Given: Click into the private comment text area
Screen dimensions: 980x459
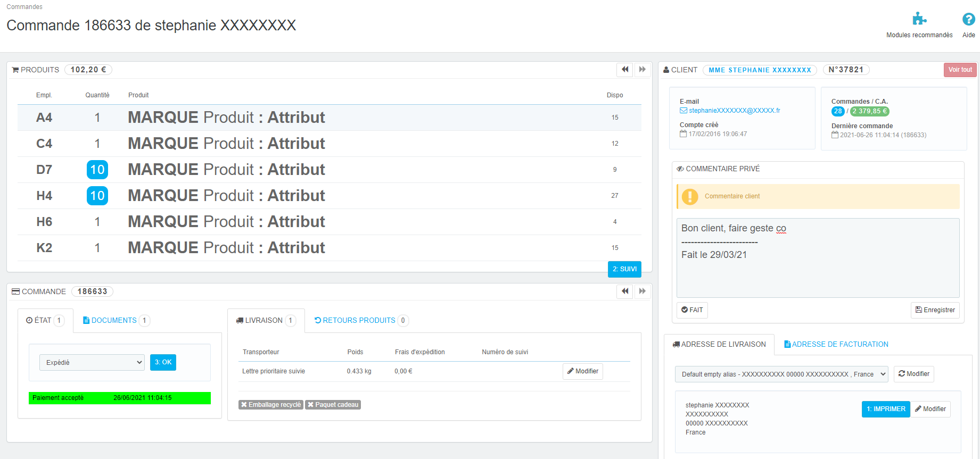Looking at the screenshot, I should click(x=818, y=258).
